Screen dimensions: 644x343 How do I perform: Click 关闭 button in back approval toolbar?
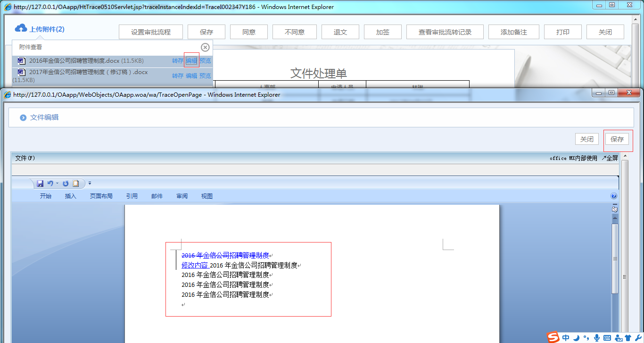click(605, 32)
